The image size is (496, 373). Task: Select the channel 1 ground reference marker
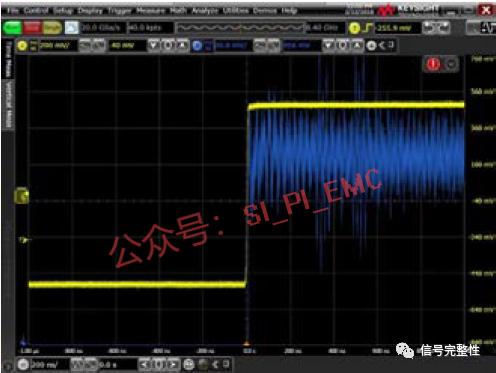click(x=22, y=197)
